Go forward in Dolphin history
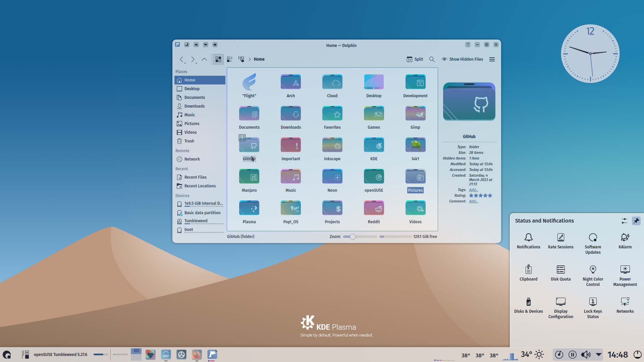This screenshot has height=362, width=644. (x=193, y=59)
